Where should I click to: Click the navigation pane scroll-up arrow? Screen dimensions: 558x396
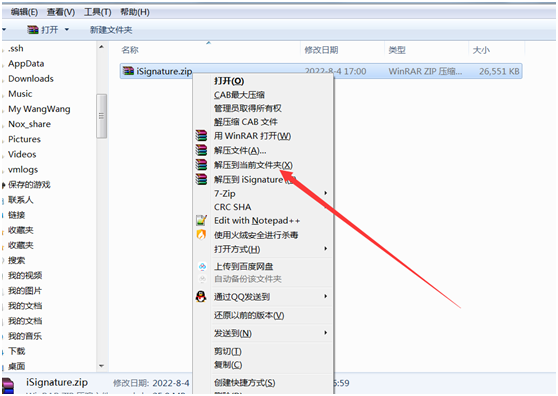(101, 47)
